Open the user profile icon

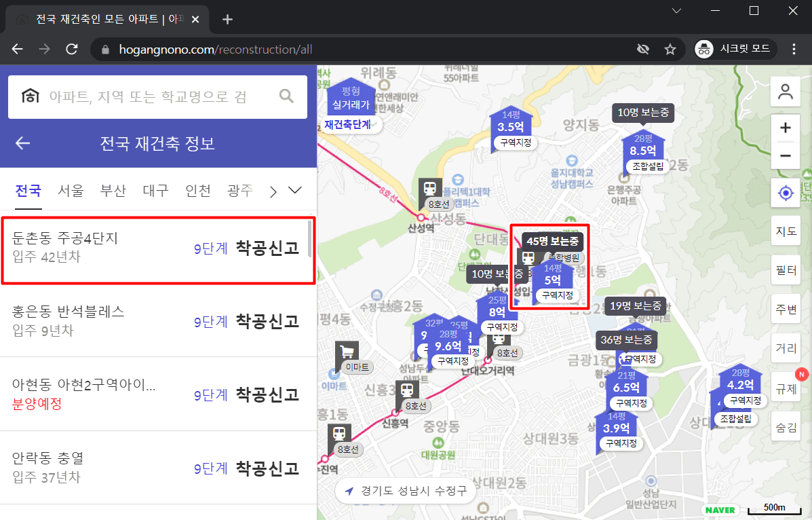[786, 92]
